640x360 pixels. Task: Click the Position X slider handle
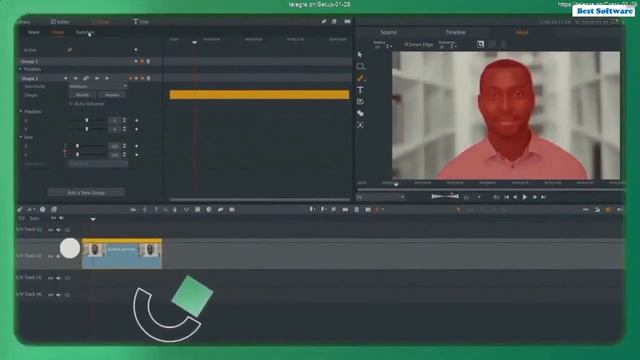point(87,120)
